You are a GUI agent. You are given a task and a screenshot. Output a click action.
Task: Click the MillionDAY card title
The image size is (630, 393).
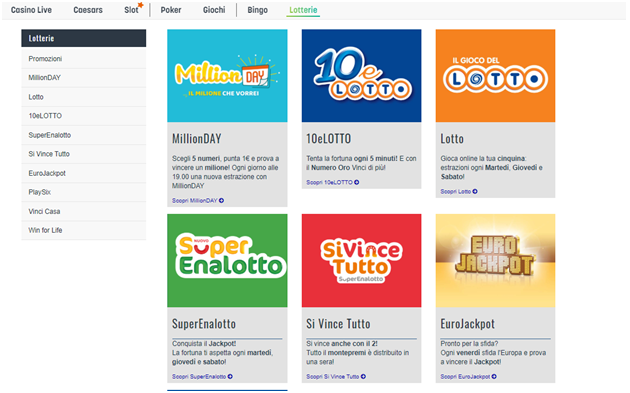point(196,139)
